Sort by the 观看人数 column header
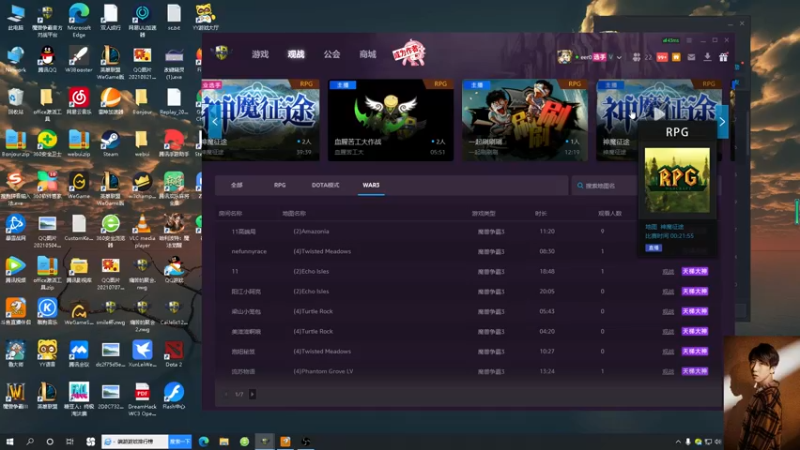This screenshot has height=450, width=800. coord(610,214)
